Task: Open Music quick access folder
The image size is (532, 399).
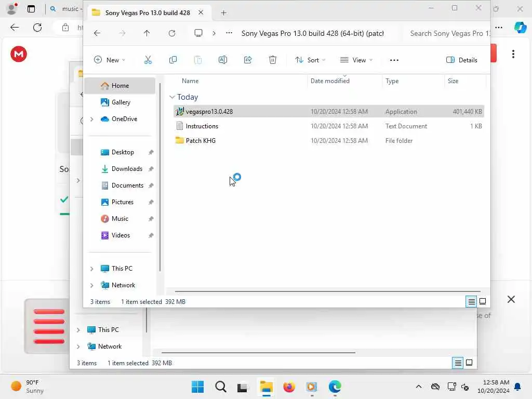Action: click(x=120, y=219)
